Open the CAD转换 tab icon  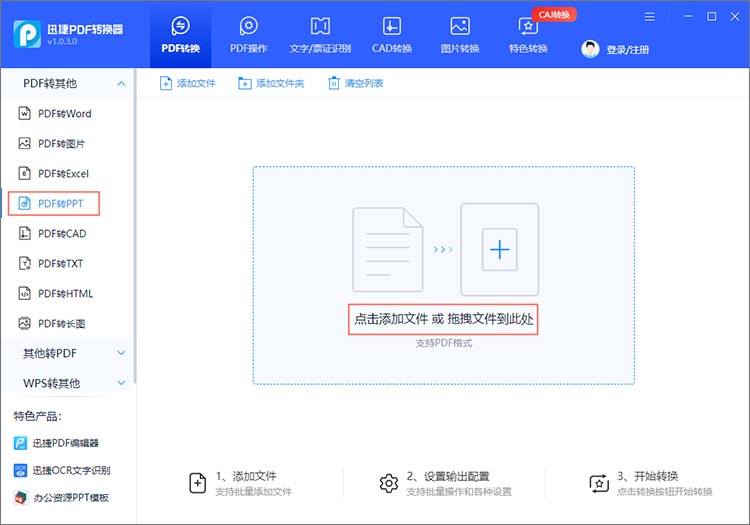(x=392, y=26)
